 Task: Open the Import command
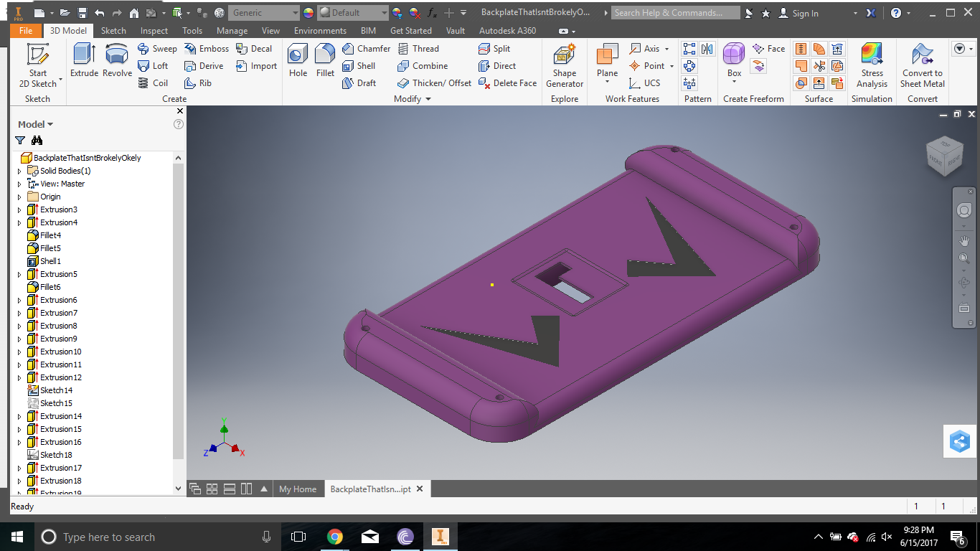(x=256, y=66)
